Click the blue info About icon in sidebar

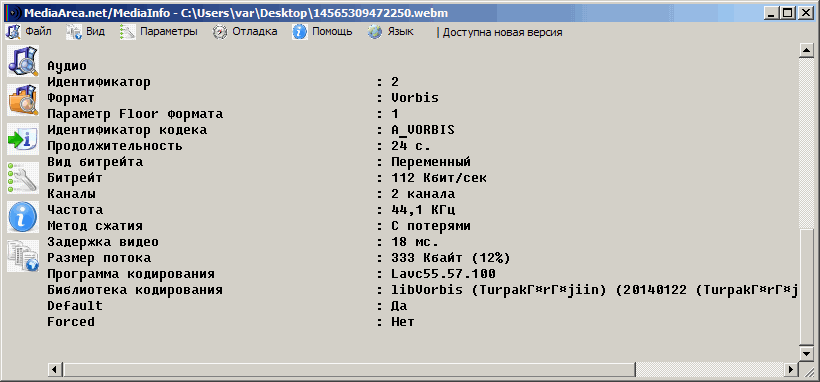pos(22,217)
